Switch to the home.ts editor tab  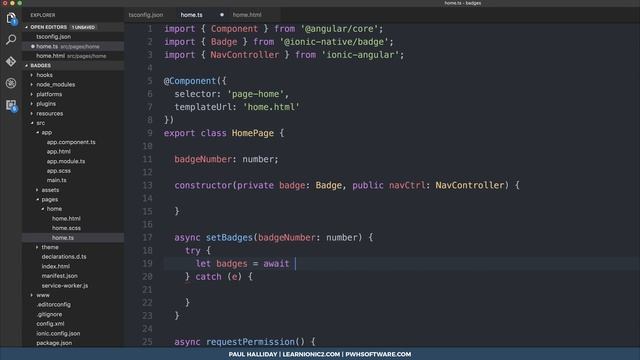[x=191, y=15]
